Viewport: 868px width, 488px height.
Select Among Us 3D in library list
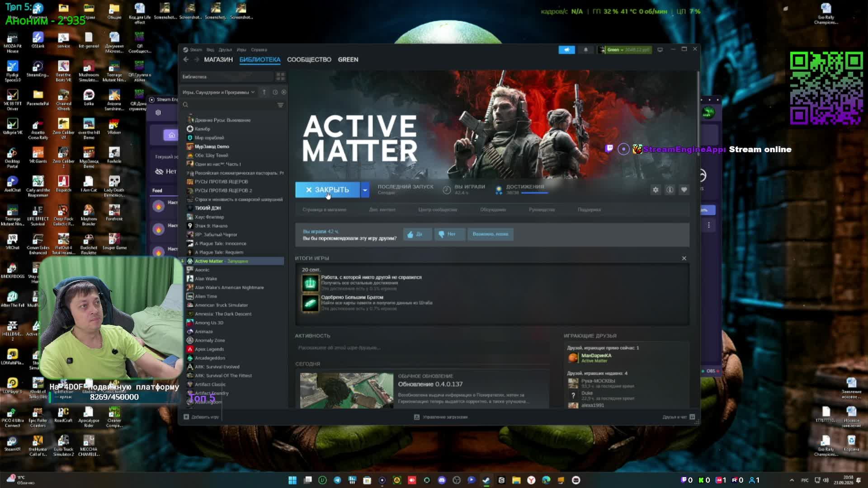[234, 323]
